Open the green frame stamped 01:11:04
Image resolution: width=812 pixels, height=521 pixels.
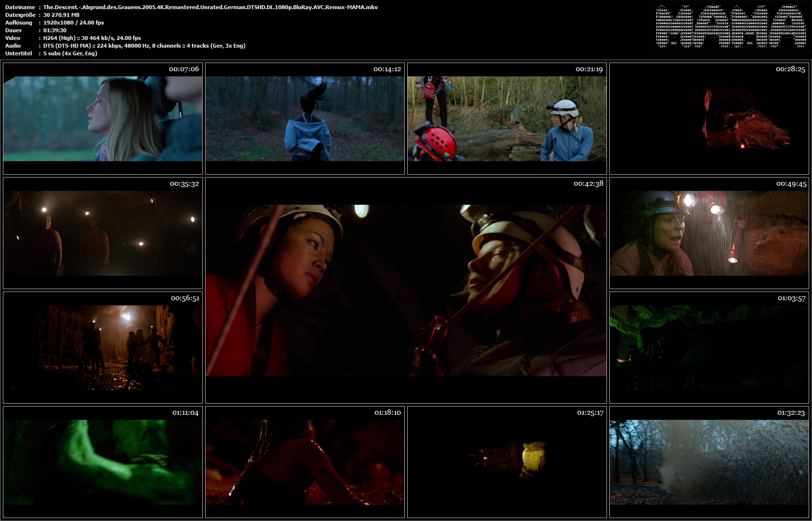103,462
